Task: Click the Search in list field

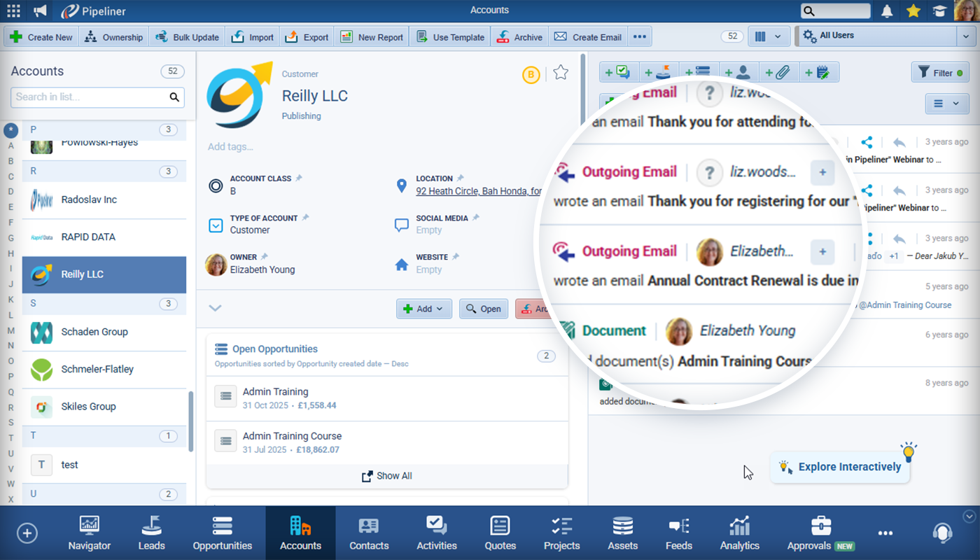Action: pyautogui.click(x=90, y=97)
